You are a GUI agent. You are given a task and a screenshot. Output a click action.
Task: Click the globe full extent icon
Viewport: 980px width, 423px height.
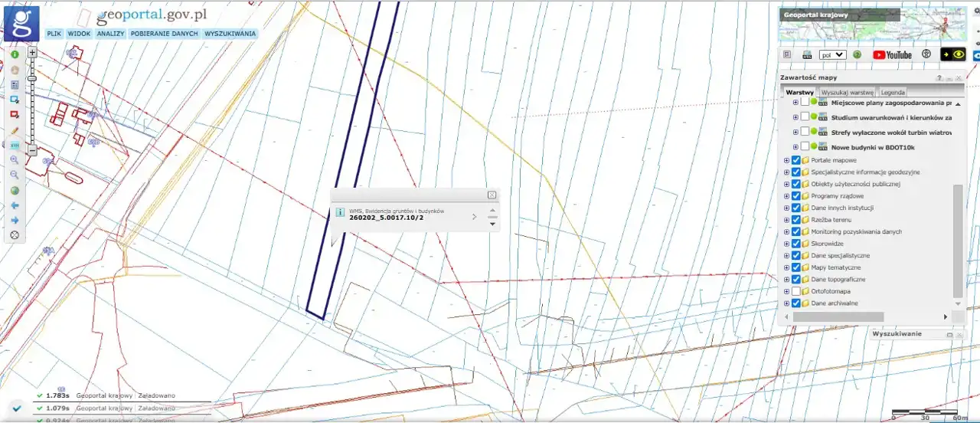pyautogui.click(x=15, y=190)
